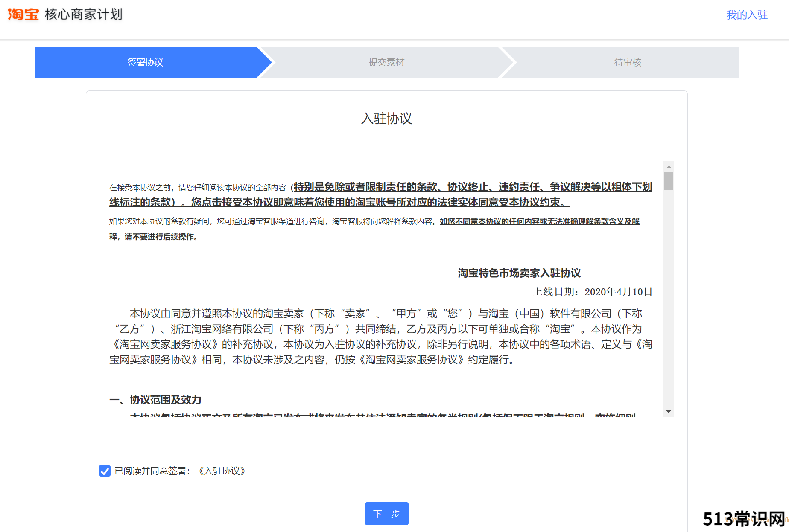Open the 我的入驻 link

click(747, 15)
